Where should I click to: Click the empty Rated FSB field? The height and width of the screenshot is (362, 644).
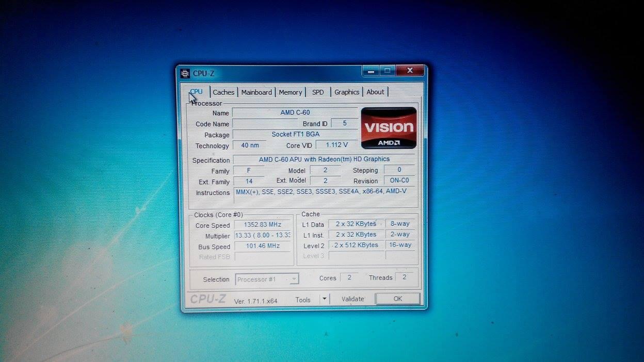coord(263,256)
